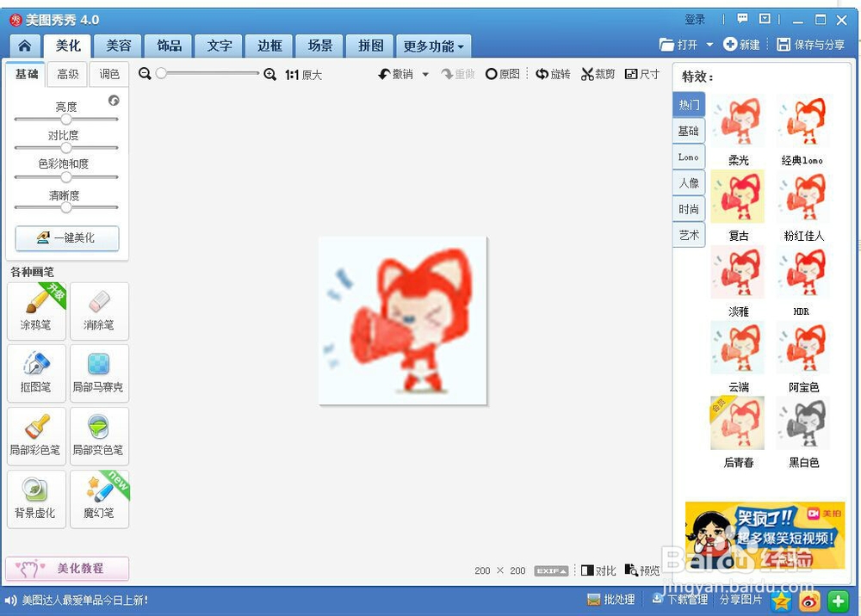
Task: Click the zoom in magnifier icon
Action: click(x=269, y=74)
